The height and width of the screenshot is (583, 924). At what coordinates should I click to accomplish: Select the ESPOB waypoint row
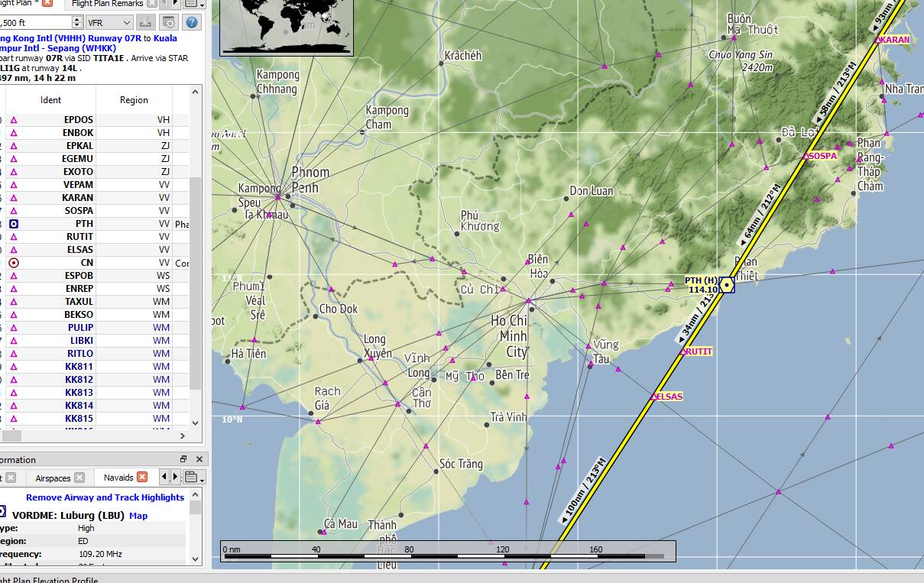[95, 276]
